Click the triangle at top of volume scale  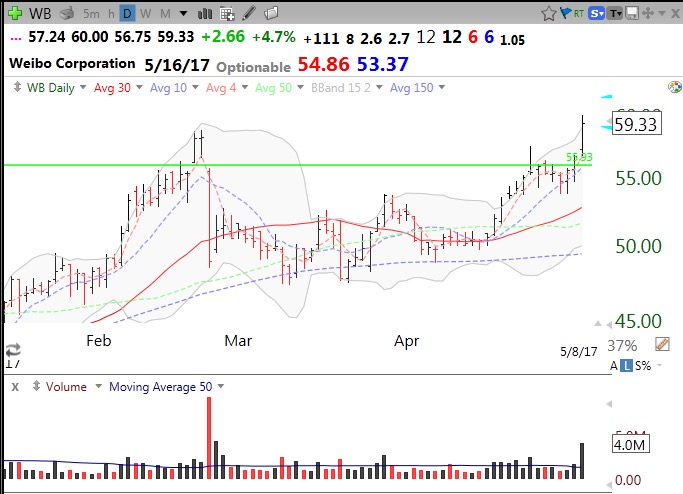coord(609,404)
